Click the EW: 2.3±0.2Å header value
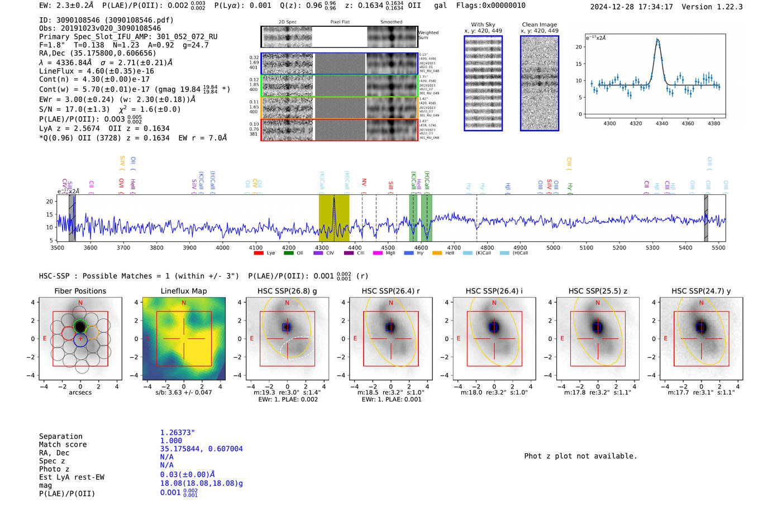The height and width of the screenshot is (532, 782). pos(66,6)
